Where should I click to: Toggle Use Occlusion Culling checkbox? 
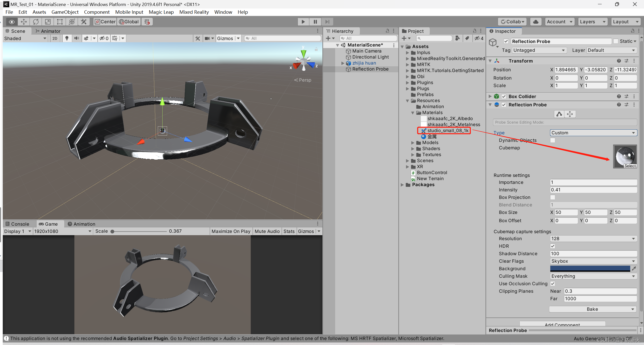pos(553,283)
